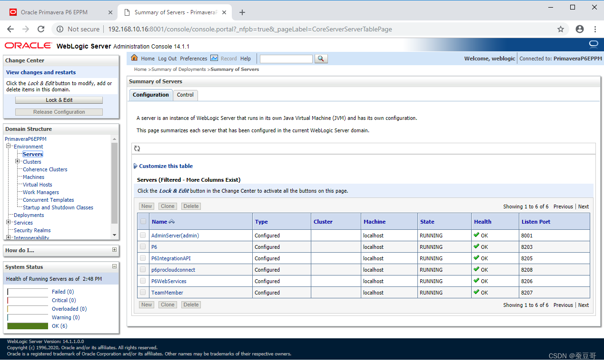
Task: Click the Critical (0) status link
Action: (64, 300)
